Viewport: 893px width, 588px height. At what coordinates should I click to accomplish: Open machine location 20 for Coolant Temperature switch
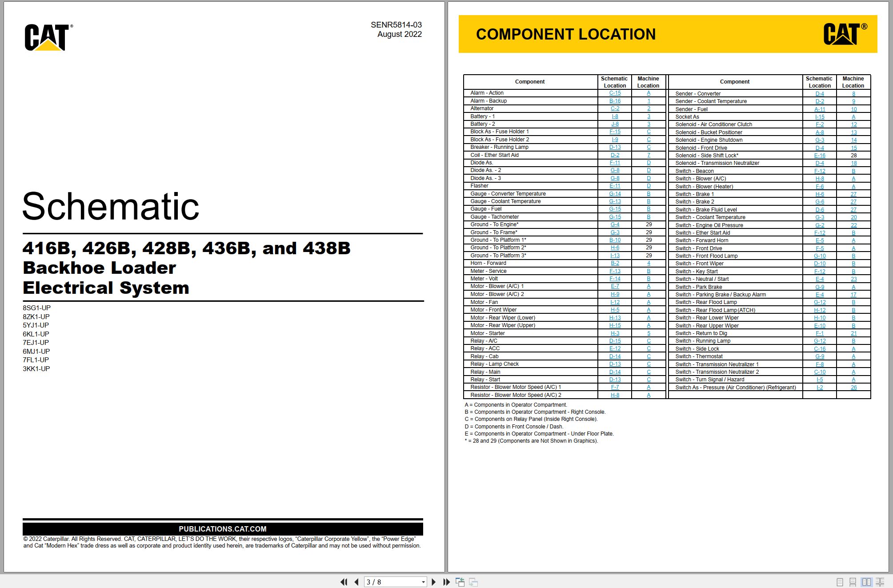(853, 217)
